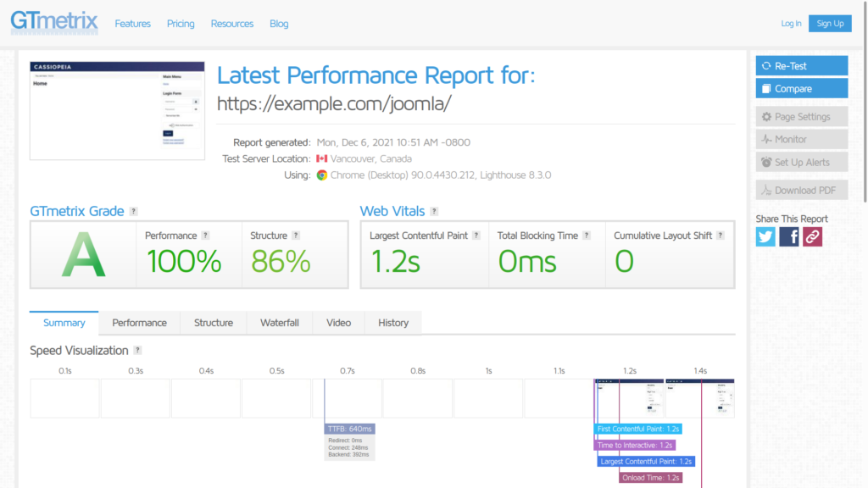This screenshot has height=488, width=868.
Task: Click help icon next to Web Vitals
Action: tap(434, 211)
